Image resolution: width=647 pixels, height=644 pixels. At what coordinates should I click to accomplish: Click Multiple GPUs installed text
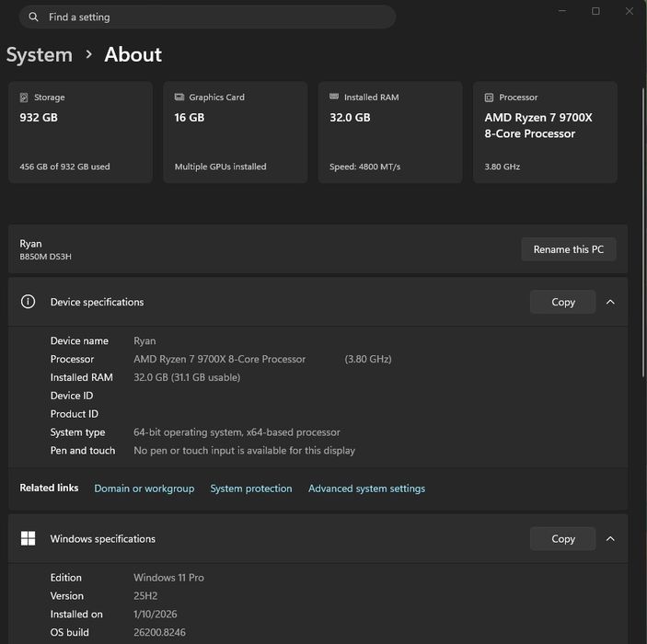coord(220,167)
